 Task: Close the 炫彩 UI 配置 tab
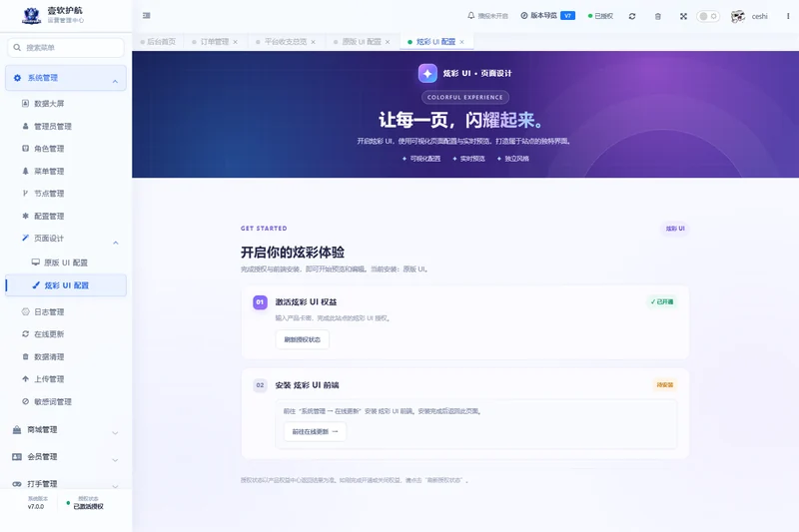pyautogui.click(x=461, y=42)
